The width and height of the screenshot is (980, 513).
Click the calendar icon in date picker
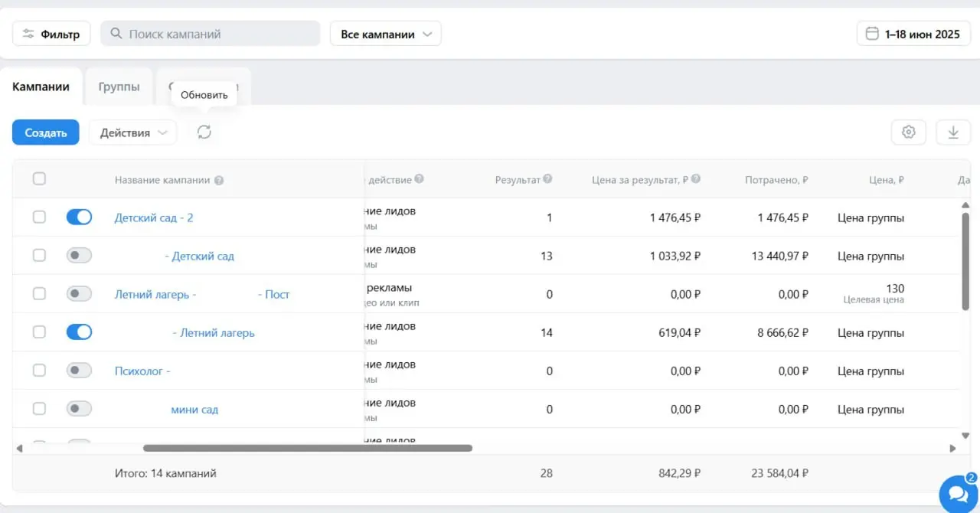point(871,34)
